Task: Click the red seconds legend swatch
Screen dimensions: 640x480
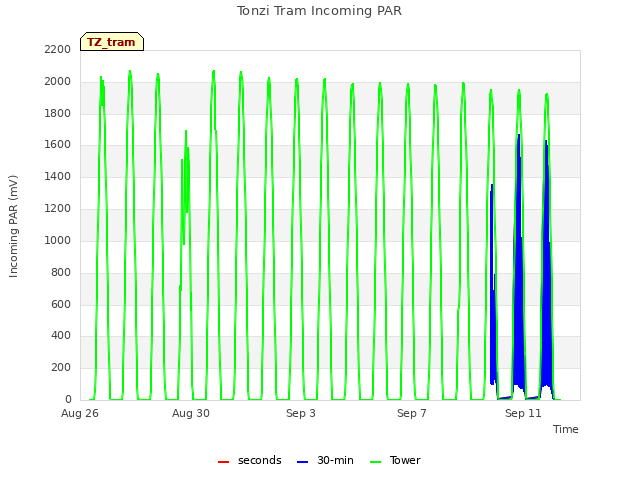Action: click(223, 462)
